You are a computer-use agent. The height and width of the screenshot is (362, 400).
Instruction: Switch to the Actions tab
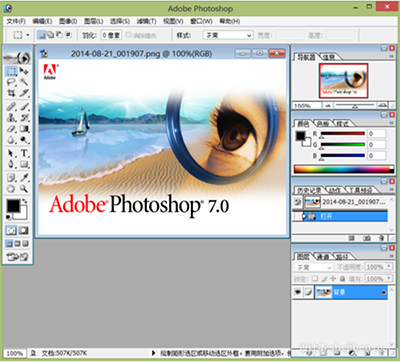pyautogui.click(x=335, y=190)
